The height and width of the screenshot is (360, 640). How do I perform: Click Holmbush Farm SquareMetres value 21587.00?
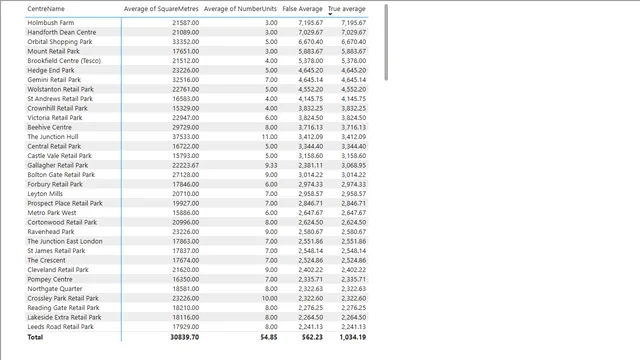[186, 22]
